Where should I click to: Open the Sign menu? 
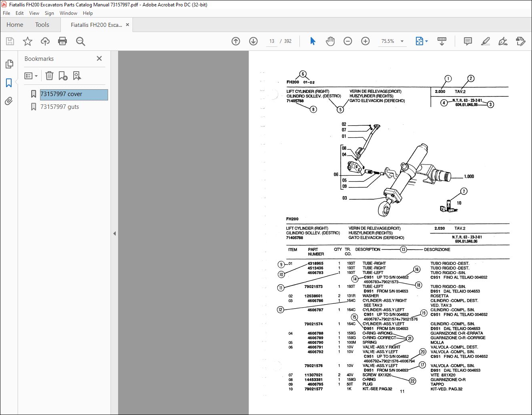click(x=49, y=13)
